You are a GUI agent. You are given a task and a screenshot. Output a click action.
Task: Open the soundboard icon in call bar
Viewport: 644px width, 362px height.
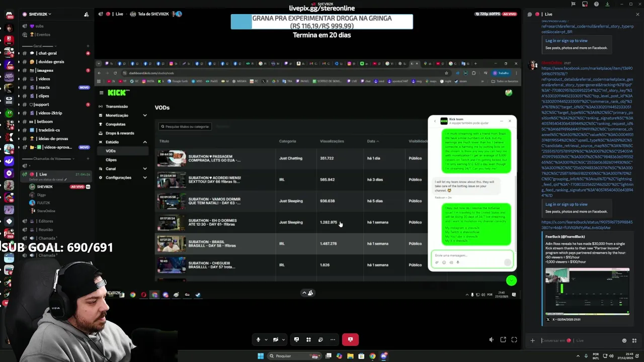click(x=320, y=339)
